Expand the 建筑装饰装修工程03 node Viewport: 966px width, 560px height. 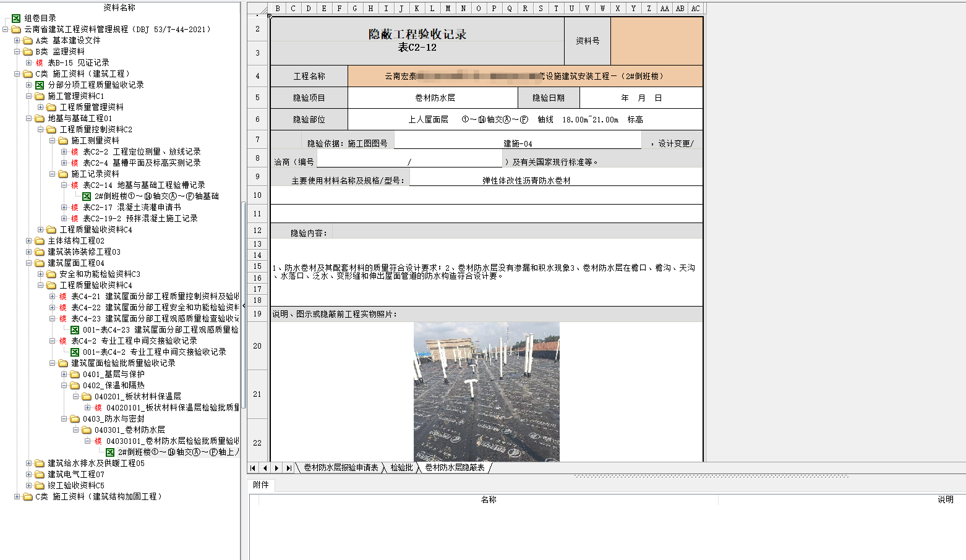(29, 252)
